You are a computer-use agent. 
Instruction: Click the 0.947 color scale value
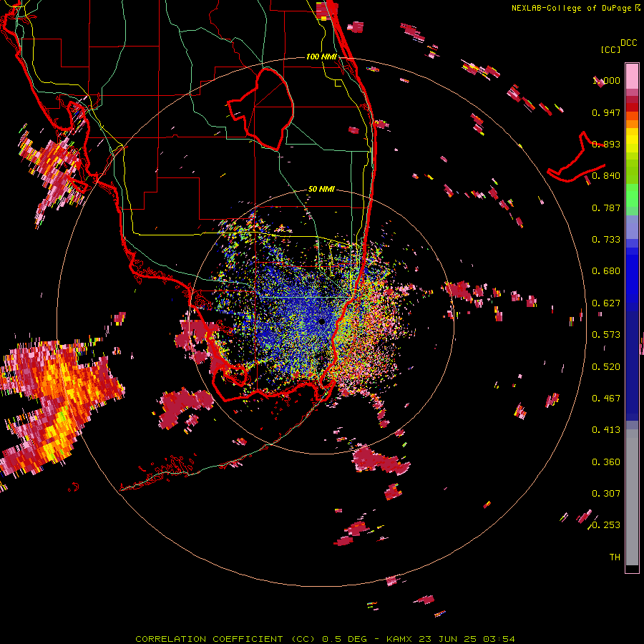[606, 112]
